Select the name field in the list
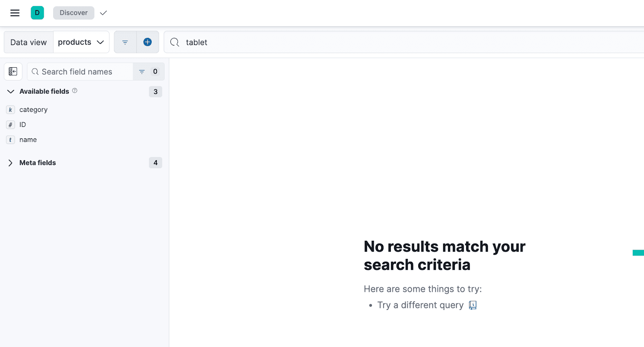Image resolution: width=644 pixels, height=347 pixels. pos(28,140)
